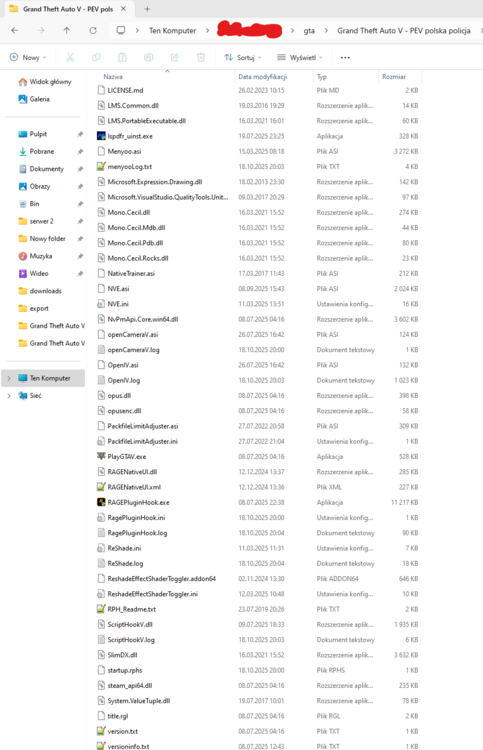Sort by Rozmiar column header
This screenshot has height=750, width=483.
(394, 77)
